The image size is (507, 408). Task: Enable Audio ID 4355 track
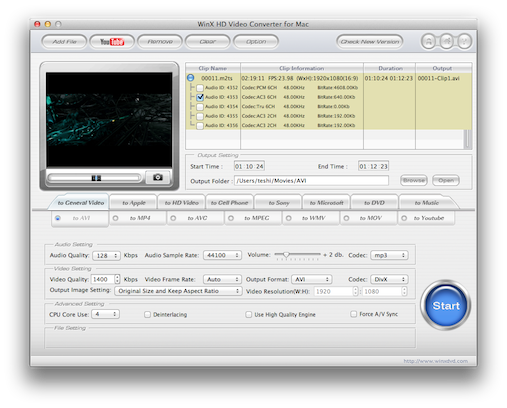click(200, 116)
